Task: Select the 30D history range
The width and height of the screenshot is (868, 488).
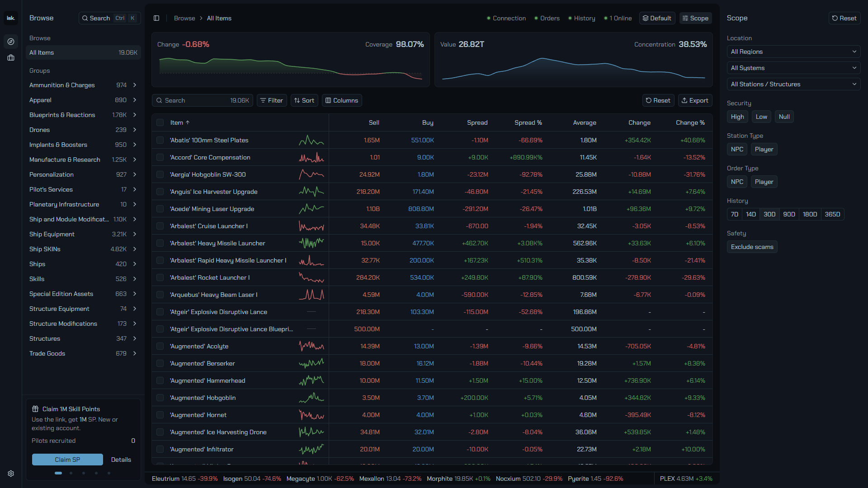Action: point(769,214)
